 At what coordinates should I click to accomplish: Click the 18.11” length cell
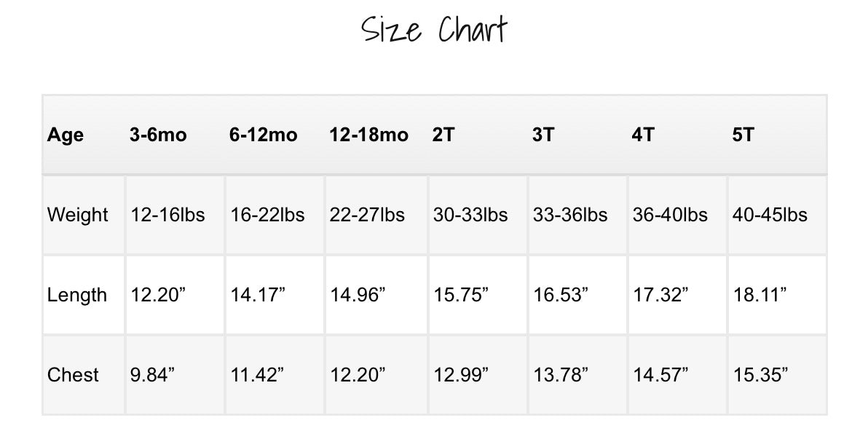[x=759, y=296]
